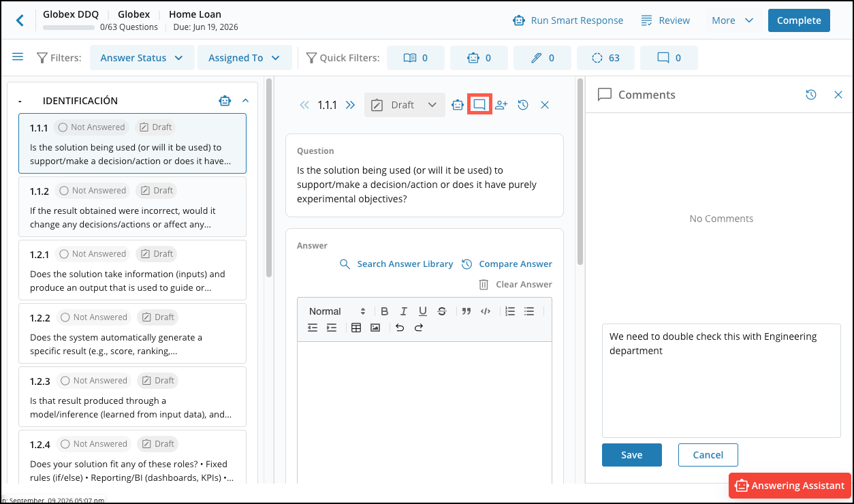Go back using the left arrow

pyautogui.click(x=20, y=20)
